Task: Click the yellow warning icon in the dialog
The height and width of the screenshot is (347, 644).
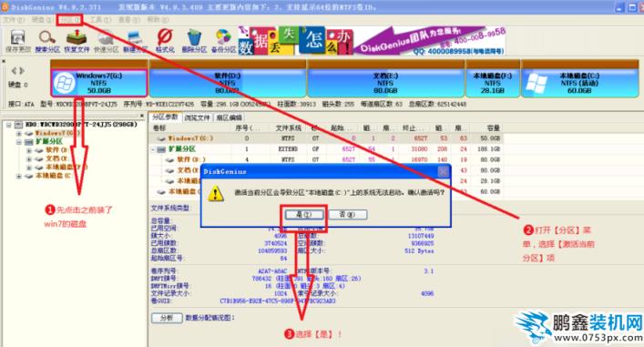Action: coord(215,193)
